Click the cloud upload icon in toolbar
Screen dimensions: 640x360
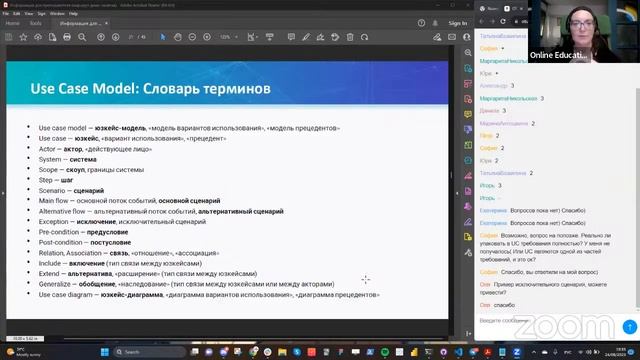[x=38, y=37]
